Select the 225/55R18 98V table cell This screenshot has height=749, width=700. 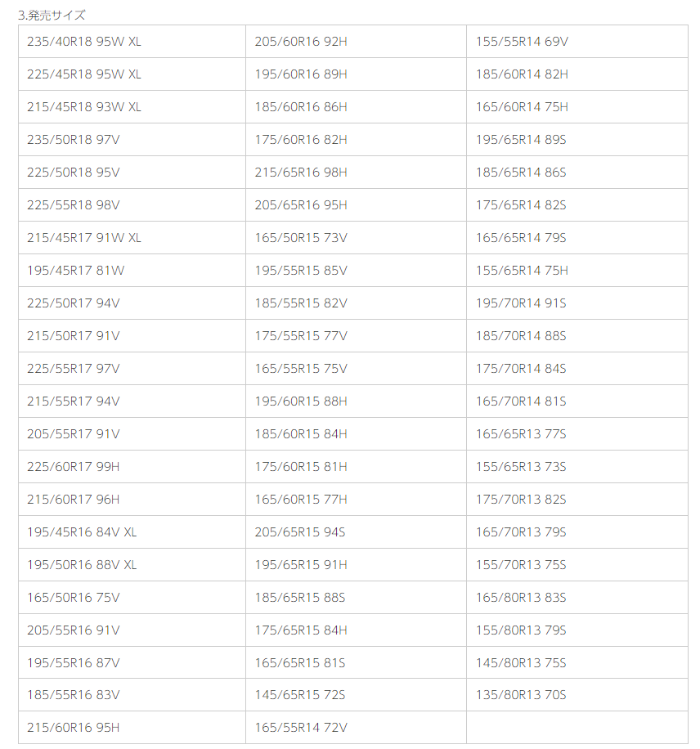74,205
